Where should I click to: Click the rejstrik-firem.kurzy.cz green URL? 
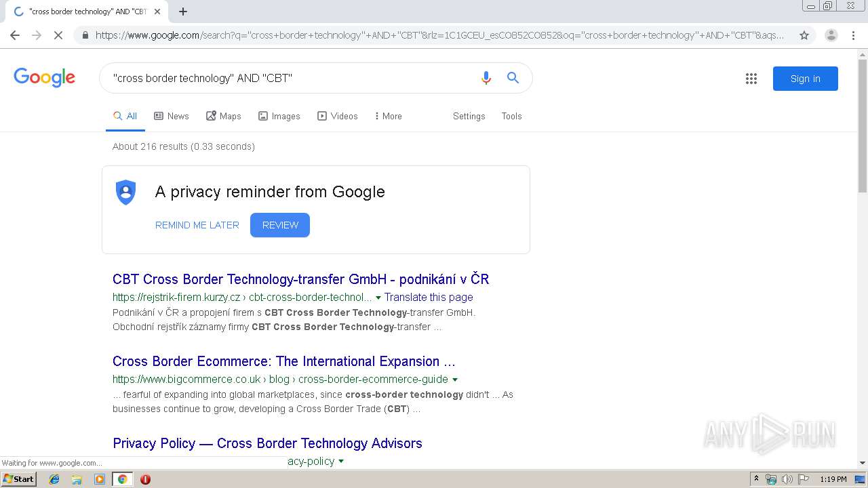(242, 297)
